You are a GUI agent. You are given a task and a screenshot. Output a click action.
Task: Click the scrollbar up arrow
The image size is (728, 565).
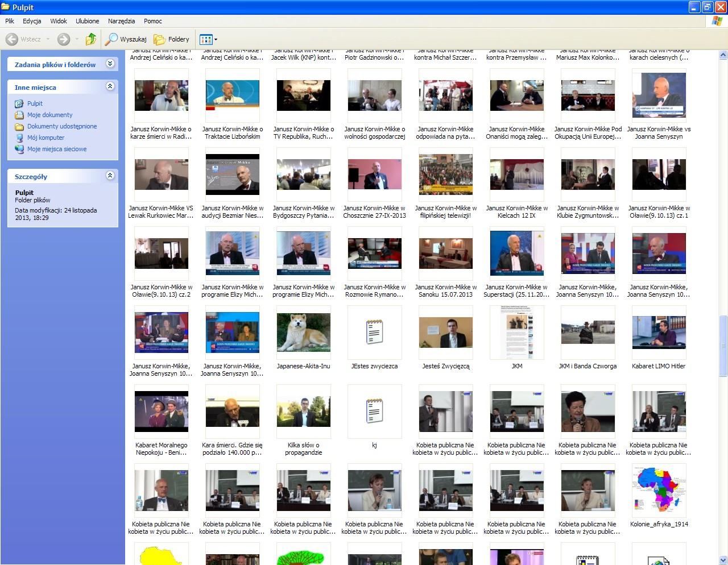(723, 55)
